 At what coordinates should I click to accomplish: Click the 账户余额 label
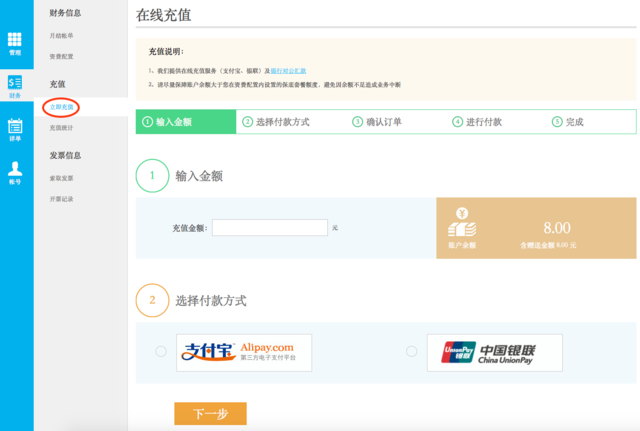tap(462, 245)
